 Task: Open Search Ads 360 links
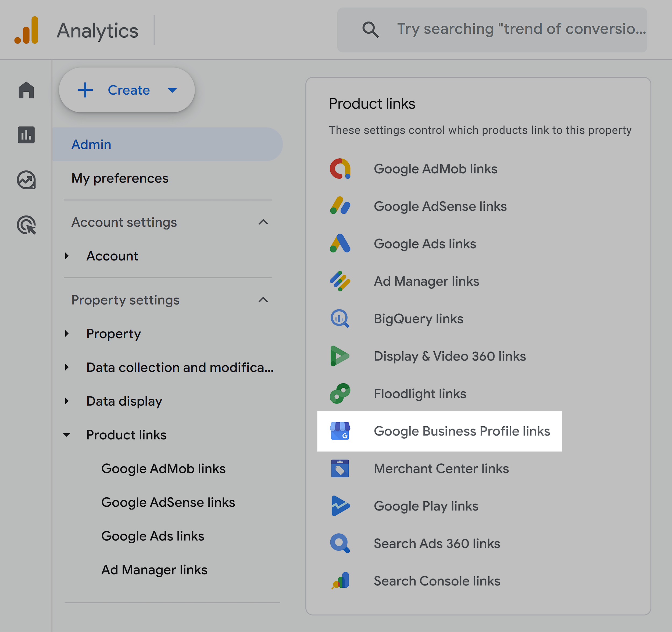tap(437, 544)
